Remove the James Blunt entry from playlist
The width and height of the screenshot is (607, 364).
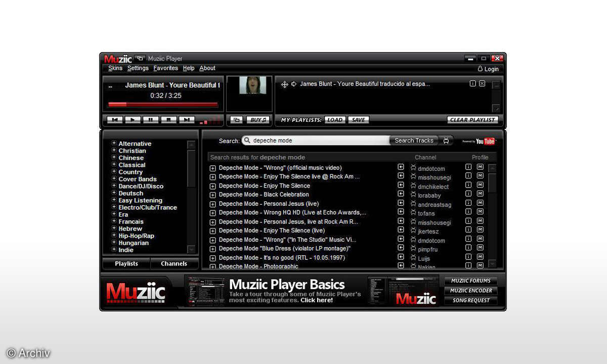(x=482, y=83)
